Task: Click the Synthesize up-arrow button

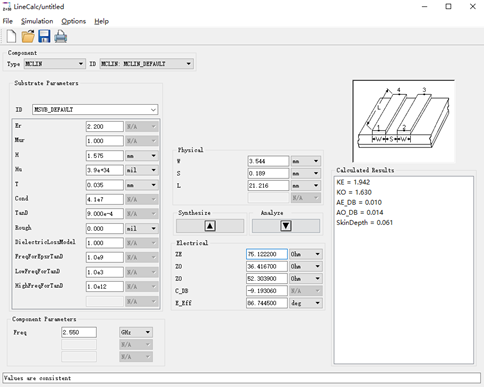Action: coord(210,226)
